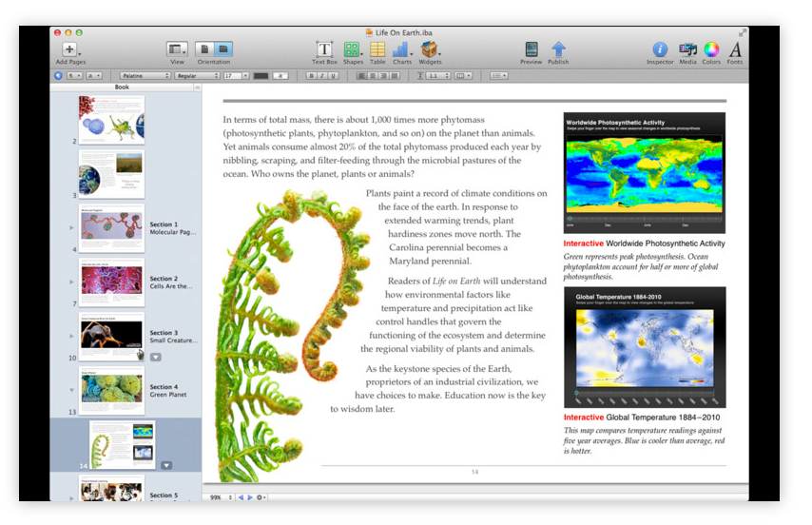
Task: Select page 14 thumbnail
Action: (x=123, y=445)
